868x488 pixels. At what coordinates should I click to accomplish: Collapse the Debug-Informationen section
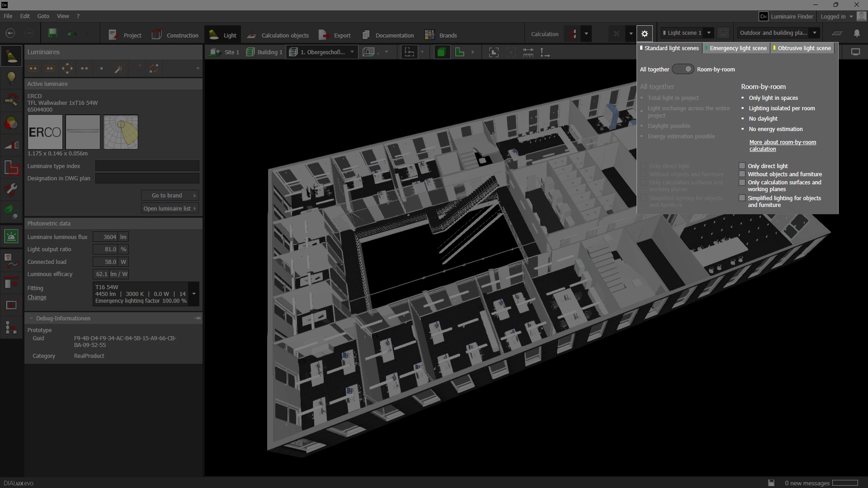coord(31,319)
